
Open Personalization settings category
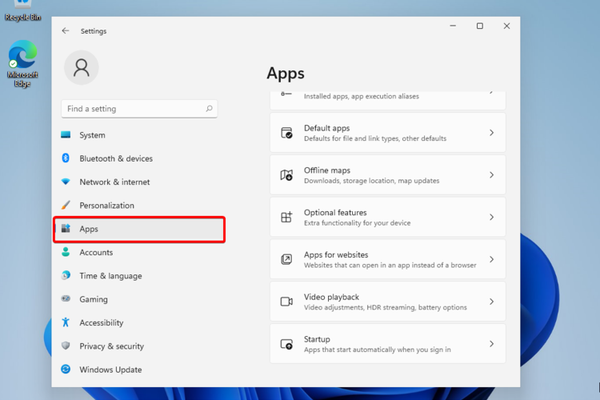point(106,205)
